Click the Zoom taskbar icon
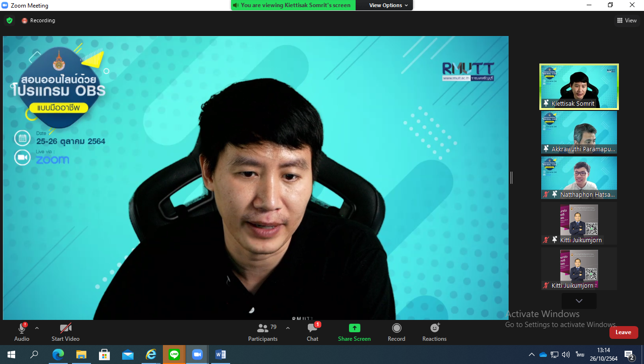Viewport: 644px width, 364px height. pos(197,355)
